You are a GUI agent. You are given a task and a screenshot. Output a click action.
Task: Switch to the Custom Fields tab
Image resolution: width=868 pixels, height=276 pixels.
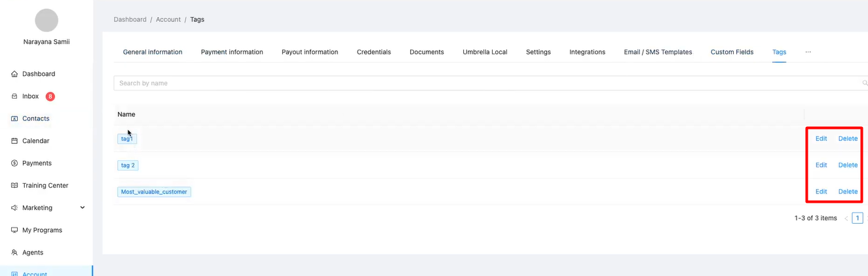(732, 52)
